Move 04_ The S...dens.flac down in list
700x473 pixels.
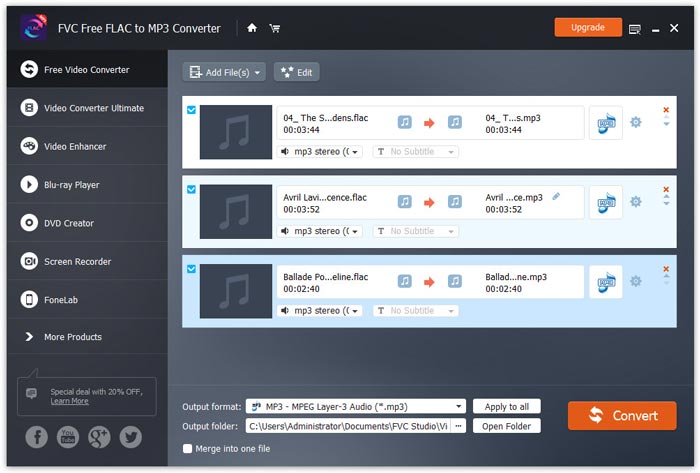click(666, 124)
